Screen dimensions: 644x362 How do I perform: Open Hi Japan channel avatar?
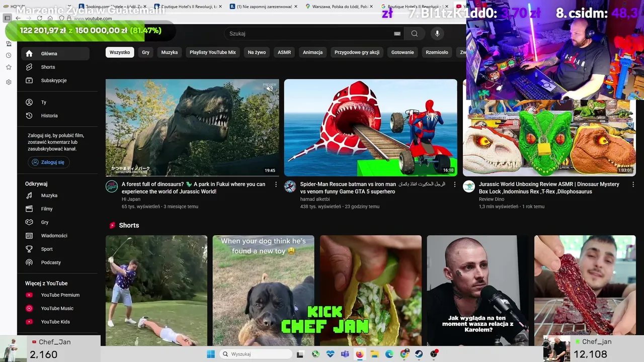(112, 187)
